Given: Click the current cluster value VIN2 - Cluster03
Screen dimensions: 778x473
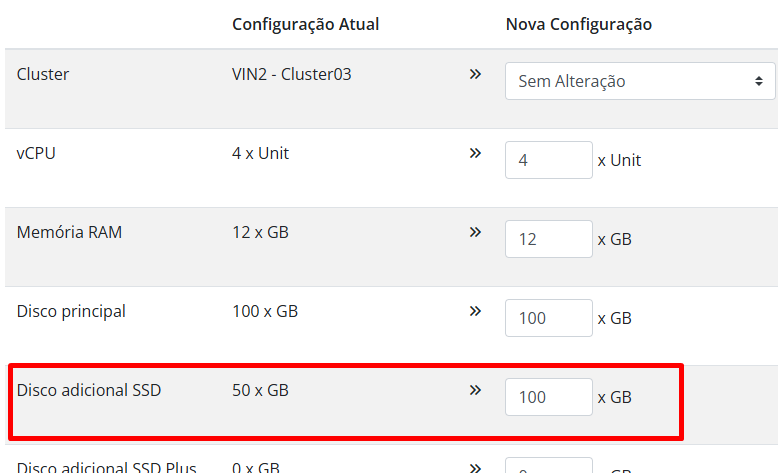Looking at the screenshot, I should (291, 74).
